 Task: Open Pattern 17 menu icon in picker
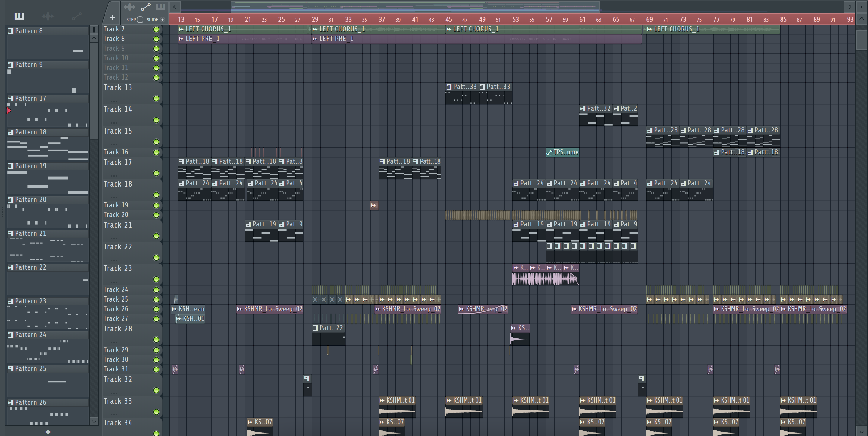(11, 99)
